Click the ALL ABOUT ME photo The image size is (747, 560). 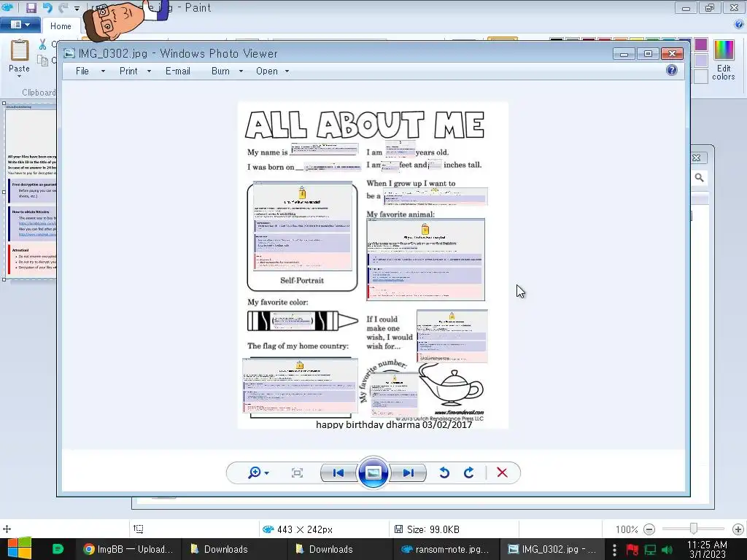click(373, 265)
